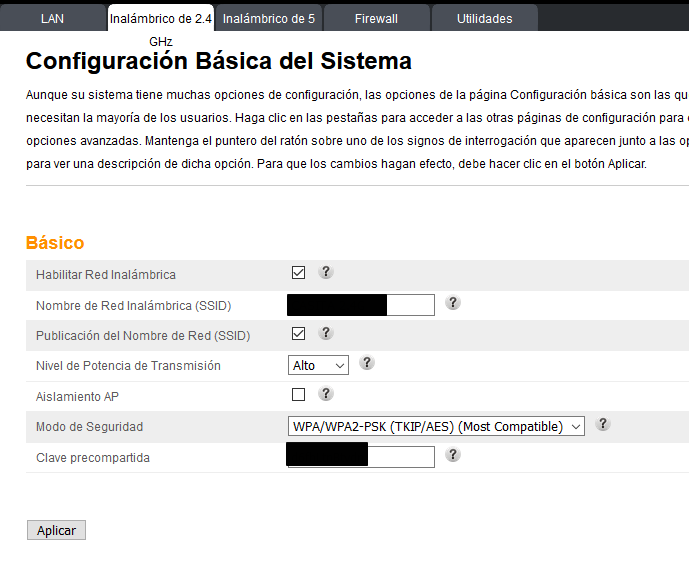Uncheck Publicación del Nombre de Red (SSID)

298,334
